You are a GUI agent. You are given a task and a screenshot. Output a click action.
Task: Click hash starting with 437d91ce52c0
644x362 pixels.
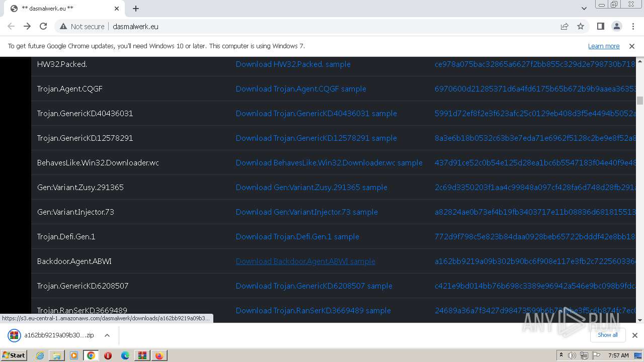[535, 162]
